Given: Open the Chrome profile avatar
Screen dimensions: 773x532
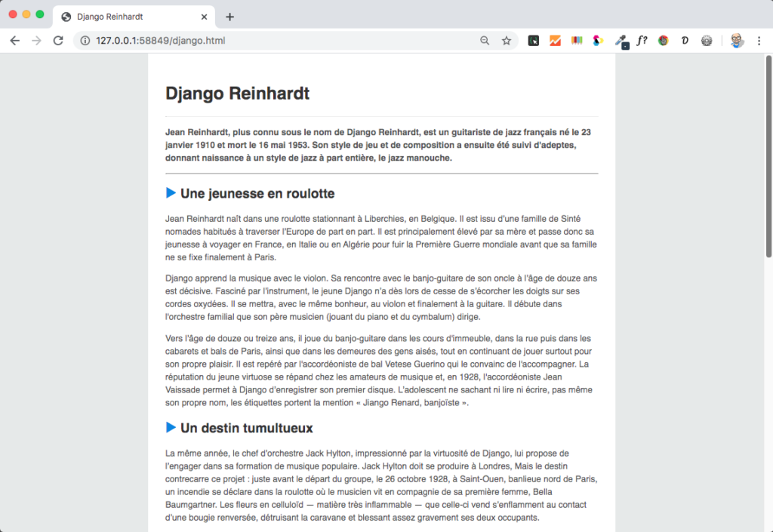Looking at the screenshot, I should pos(737,41).
